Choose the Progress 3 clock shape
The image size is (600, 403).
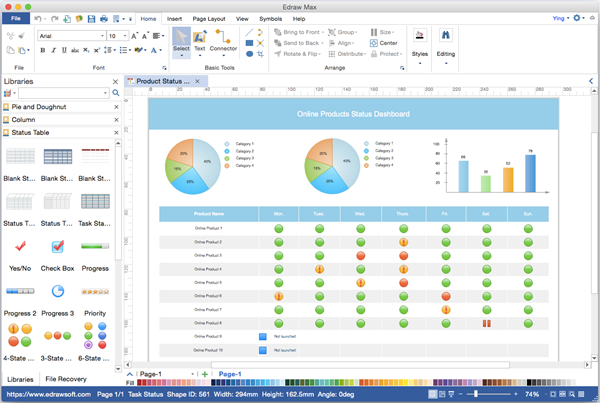pos(58,291)
